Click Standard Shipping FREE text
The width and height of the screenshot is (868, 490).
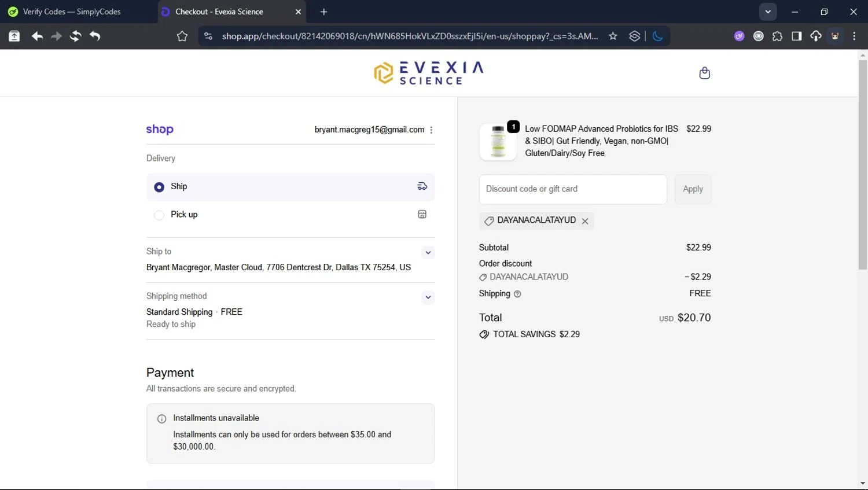194,312
